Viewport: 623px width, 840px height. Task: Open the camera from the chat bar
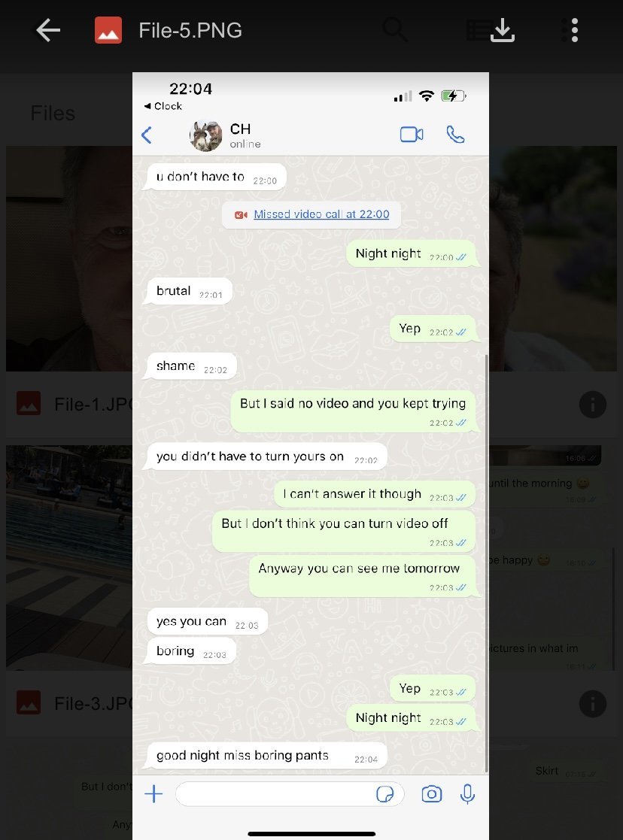[x=432, y=794]
